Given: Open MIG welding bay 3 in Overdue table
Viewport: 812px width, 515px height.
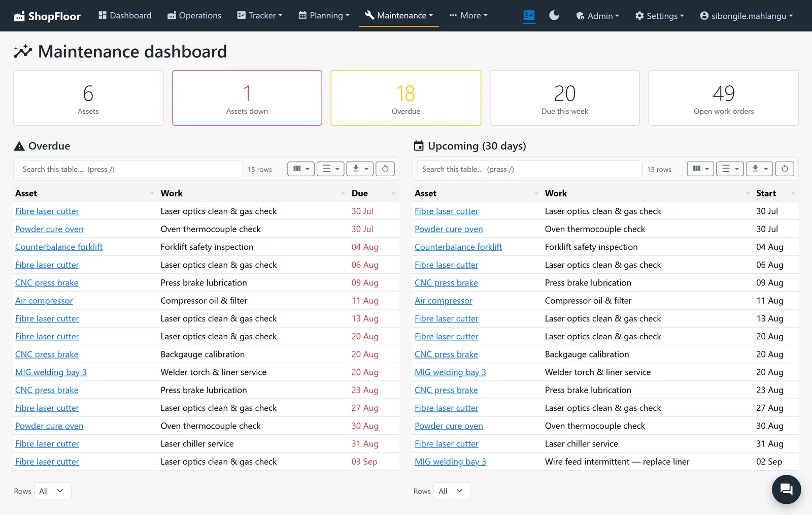Looking at the screenshot, I should pyautogui.click(x=51, y=372).
